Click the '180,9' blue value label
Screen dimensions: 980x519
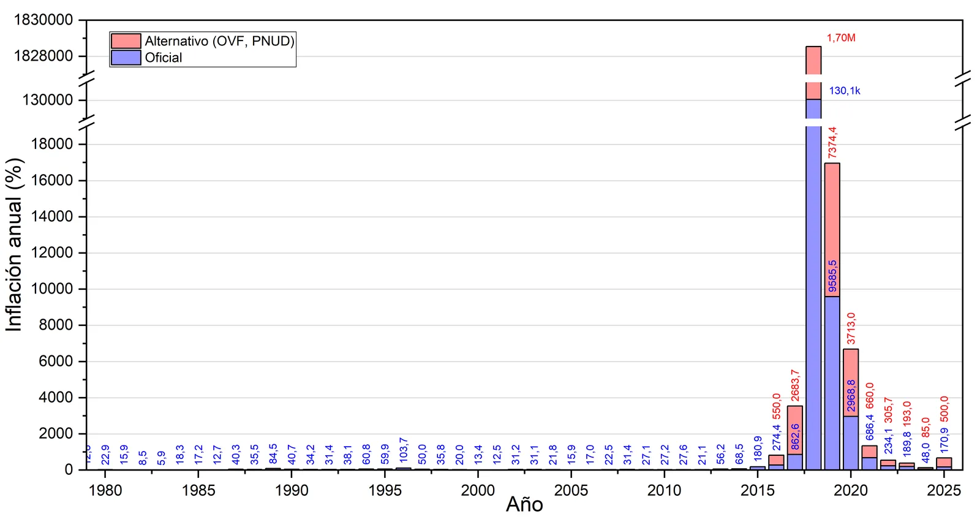(x=758, y=449)
